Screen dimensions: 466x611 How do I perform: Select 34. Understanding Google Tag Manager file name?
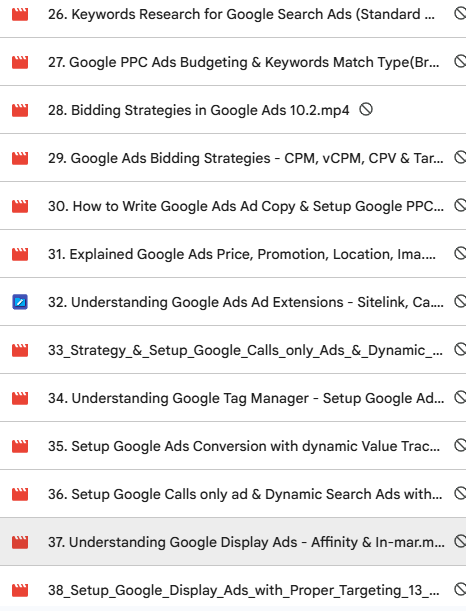coord(246,398)
